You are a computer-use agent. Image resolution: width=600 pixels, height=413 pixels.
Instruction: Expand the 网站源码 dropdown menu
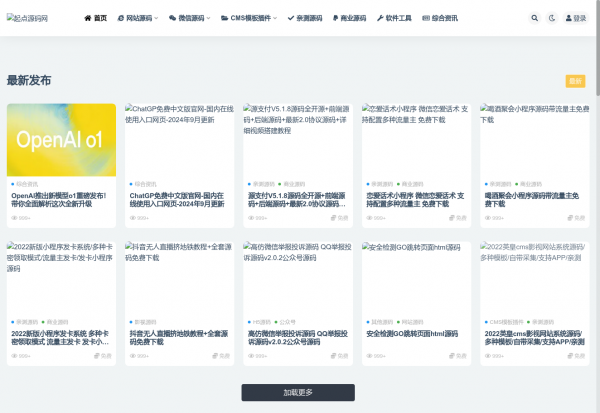tap(137, 18)
